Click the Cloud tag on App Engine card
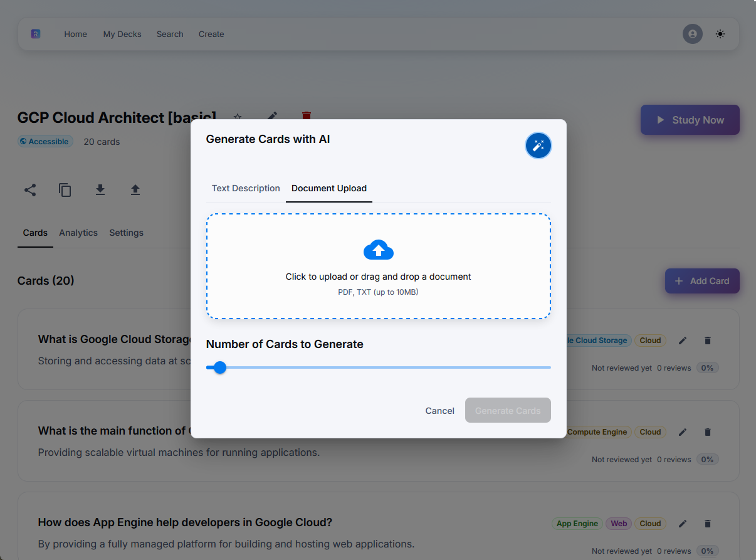The height and width of the screenshot is (560, 756). [x=650, y=524]
